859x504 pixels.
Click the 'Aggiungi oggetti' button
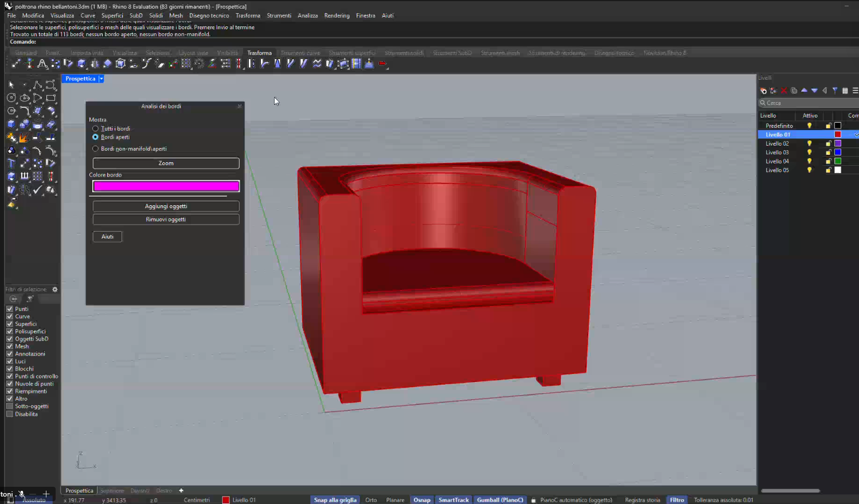click(x=166, y=206)
